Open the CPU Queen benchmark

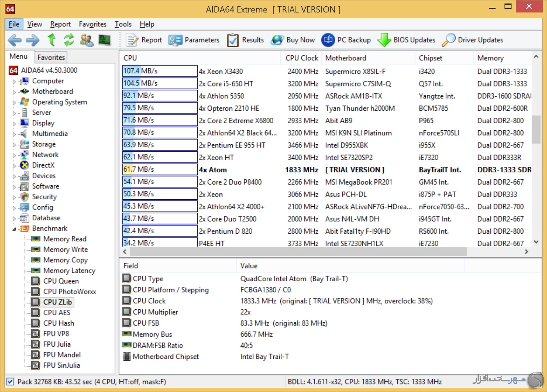[61, 281]
